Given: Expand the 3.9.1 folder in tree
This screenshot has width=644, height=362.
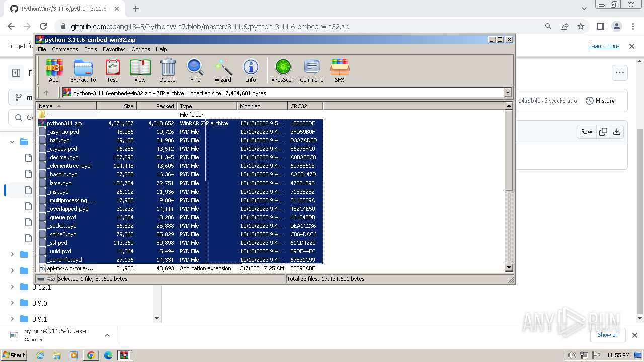Looking at the screenshot, I should [12, 319].
